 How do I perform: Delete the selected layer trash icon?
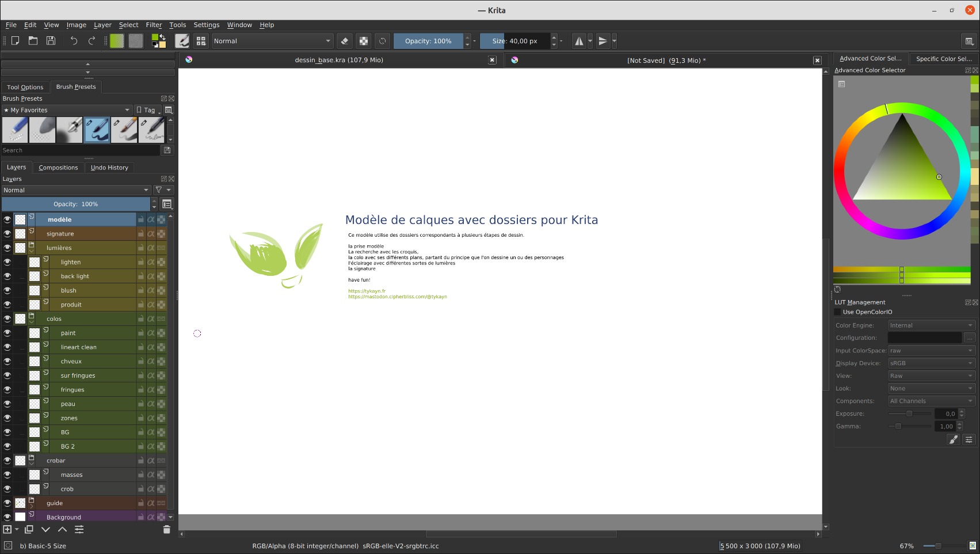[167, 529]
